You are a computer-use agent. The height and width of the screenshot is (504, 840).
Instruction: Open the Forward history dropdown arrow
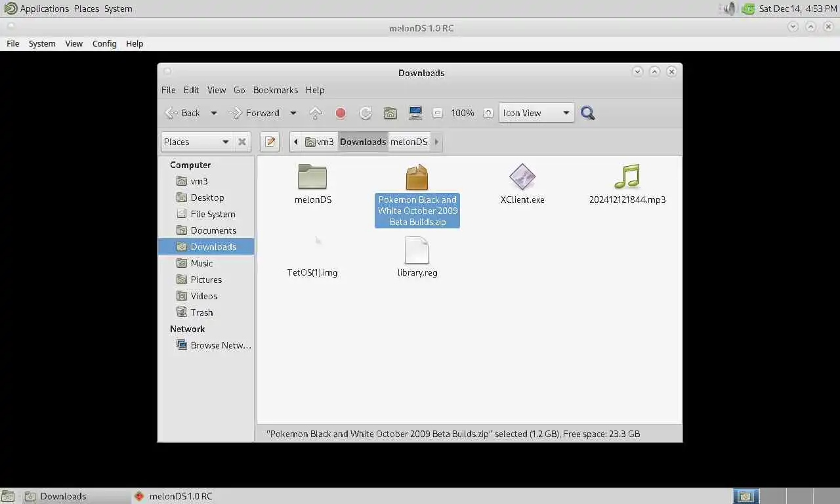293,113
